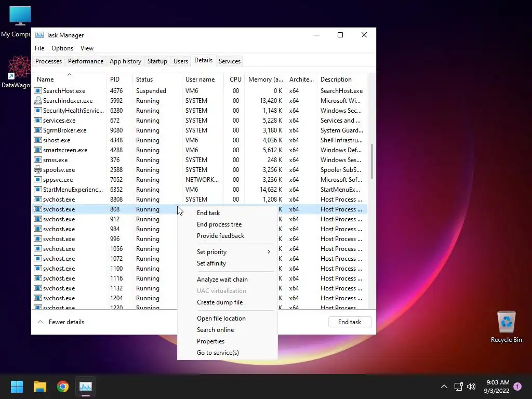Image resolution: width=532 pixels, height=399 pixels.
Task: Show hidden system tray icons
Action: (x=444, y=387)
